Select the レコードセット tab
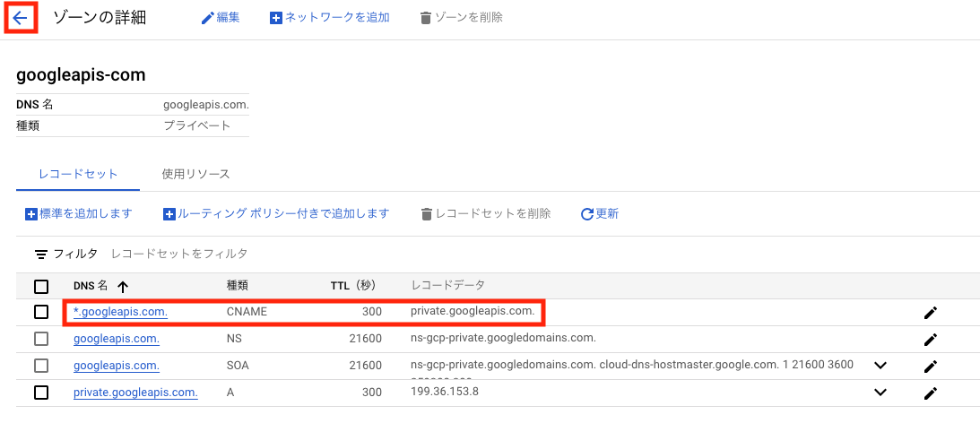The image size is (980, 423). [78, 174]
